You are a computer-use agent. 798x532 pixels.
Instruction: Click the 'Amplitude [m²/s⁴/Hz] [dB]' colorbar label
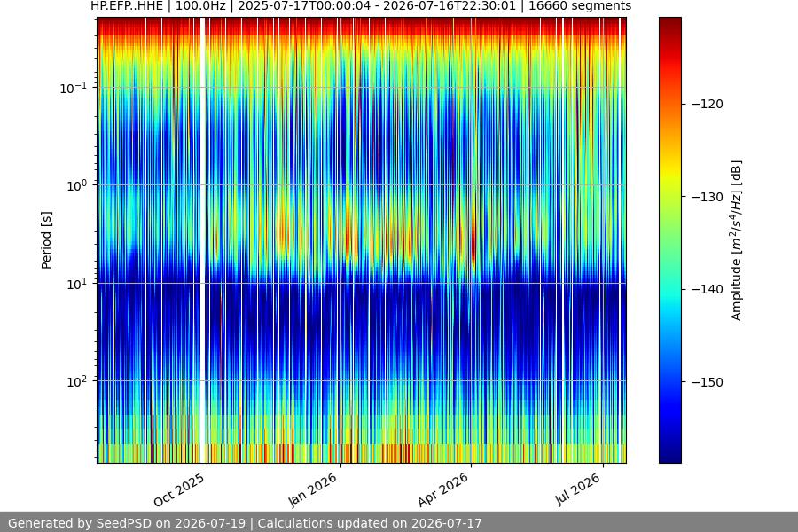[736, 240]
